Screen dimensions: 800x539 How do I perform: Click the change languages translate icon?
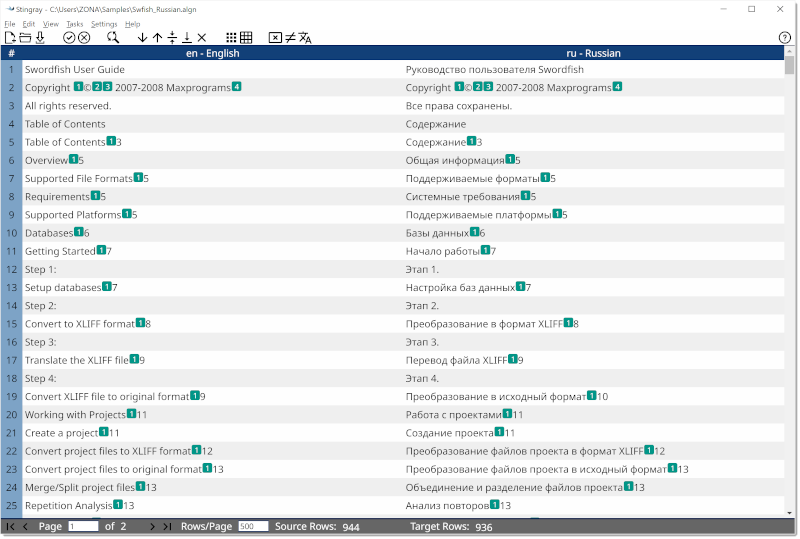click(305, 37)
